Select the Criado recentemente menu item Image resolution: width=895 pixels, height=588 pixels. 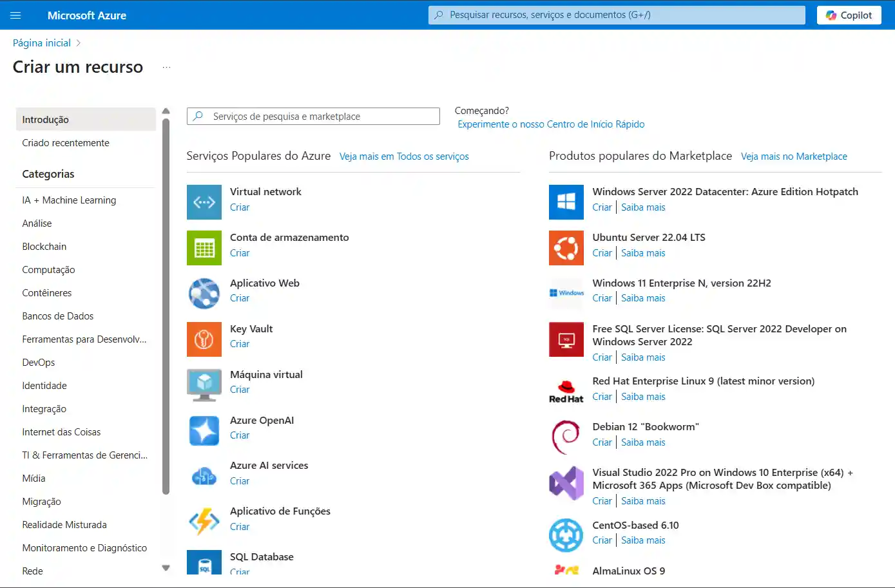[x=66, y=143]
